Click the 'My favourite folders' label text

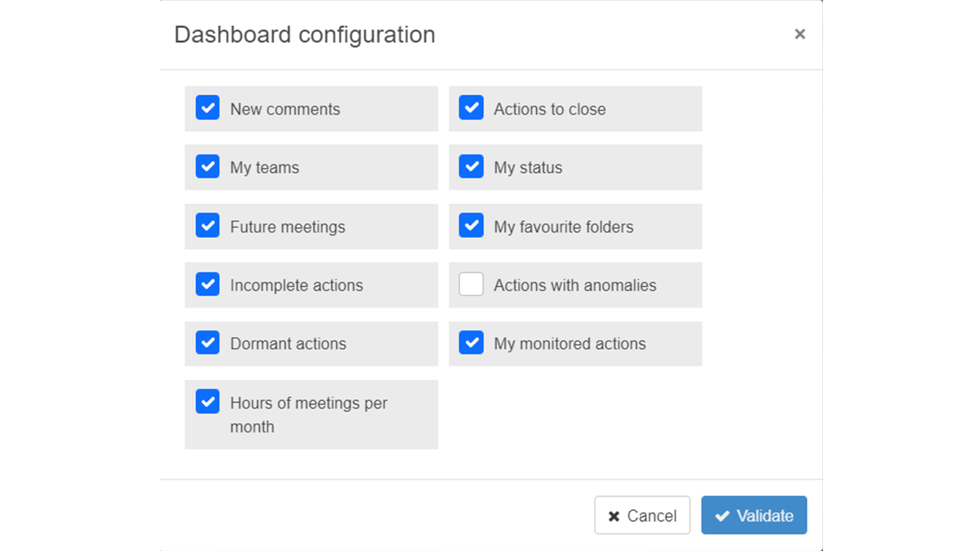point(563,227)
